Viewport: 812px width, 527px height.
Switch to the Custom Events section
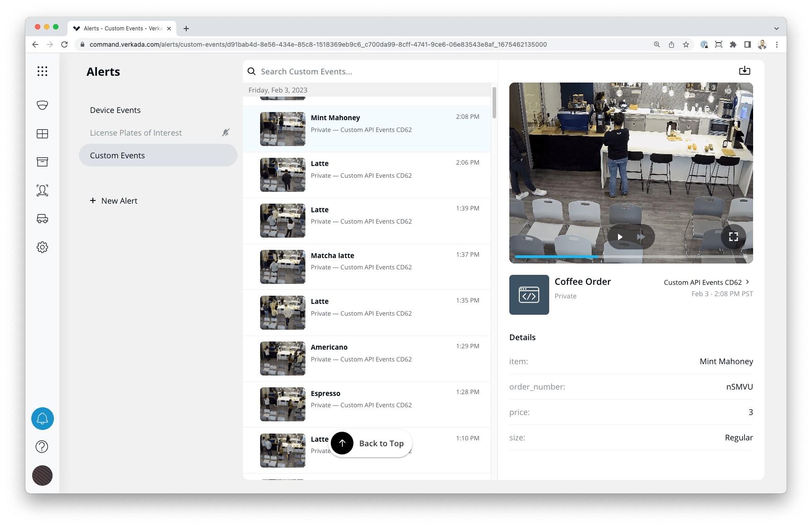click(x=117, y=155)
